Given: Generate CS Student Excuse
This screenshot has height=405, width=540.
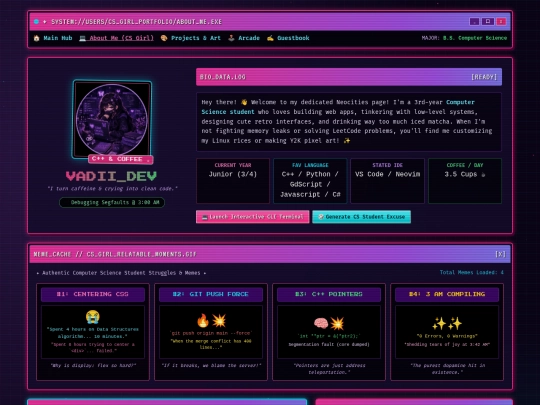Looking at the screenshot, I should 361,217.
